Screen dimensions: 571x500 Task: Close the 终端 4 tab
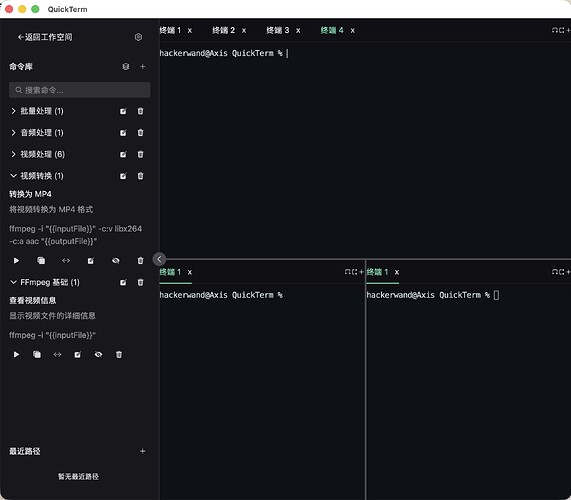pos(353,31)
